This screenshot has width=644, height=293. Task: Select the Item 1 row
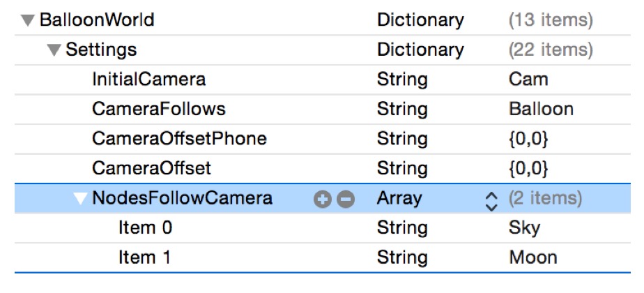(144, 258)
